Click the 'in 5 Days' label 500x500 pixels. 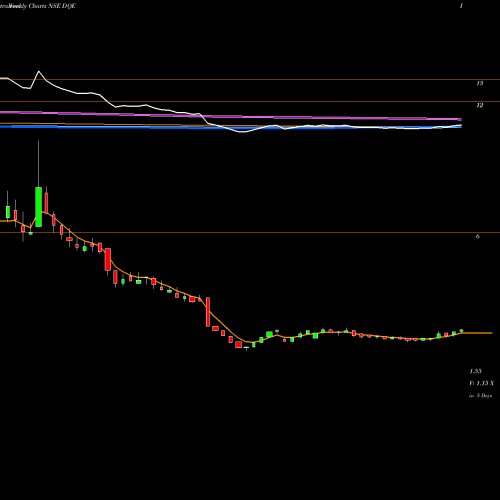(x=480, y=396)
